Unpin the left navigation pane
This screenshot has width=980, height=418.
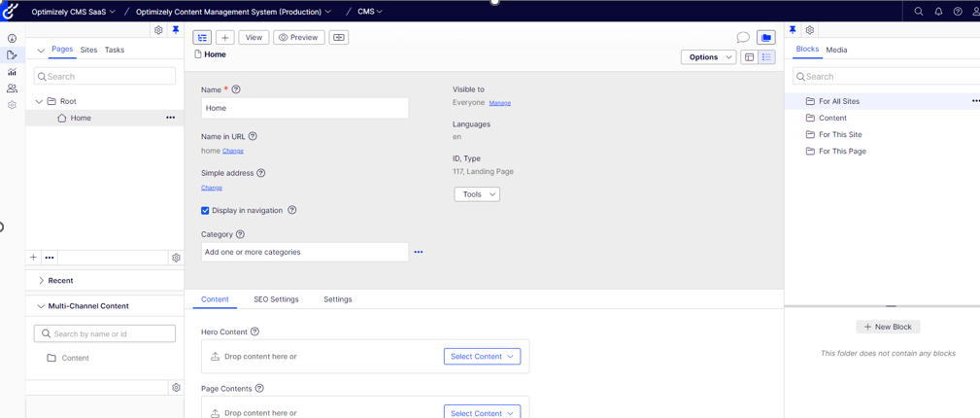pyautogui.click(x=176, y=30)
